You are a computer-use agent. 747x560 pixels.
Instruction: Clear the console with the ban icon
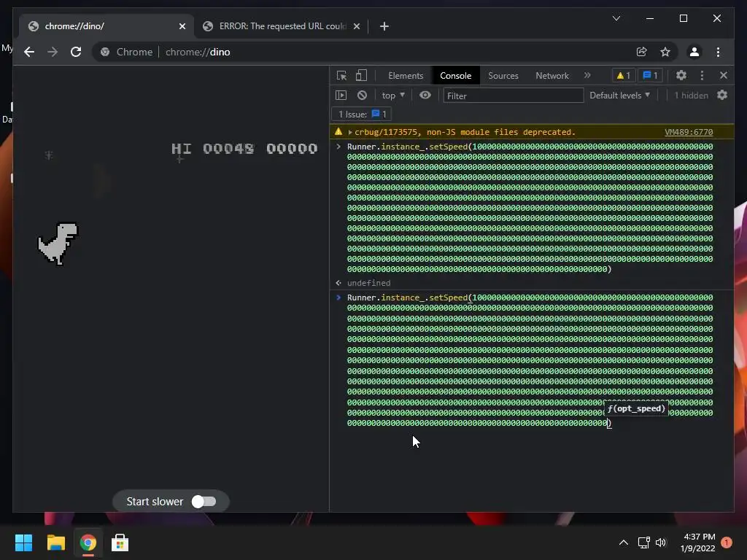[x=362, y=96]
